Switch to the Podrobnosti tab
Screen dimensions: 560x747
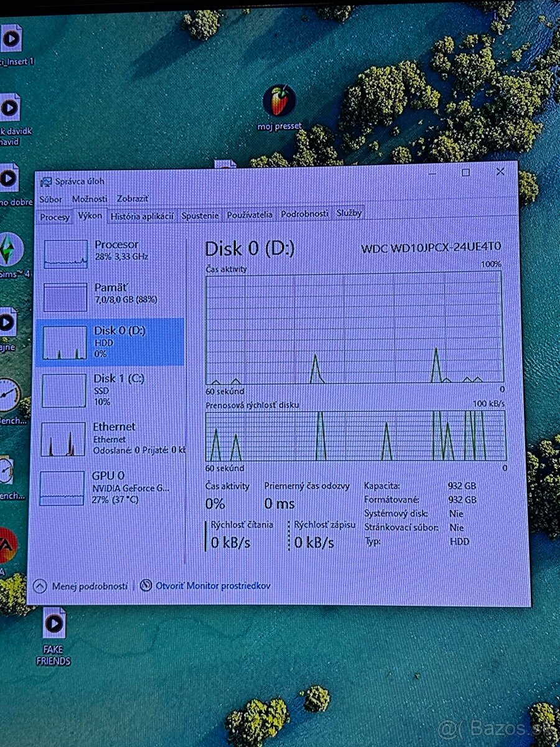pos(304,214)
